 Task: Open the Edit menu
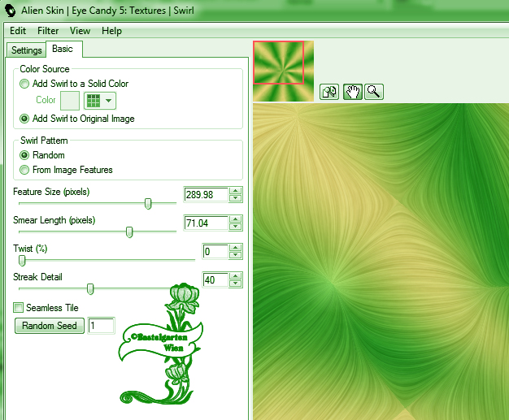[18, 31]
